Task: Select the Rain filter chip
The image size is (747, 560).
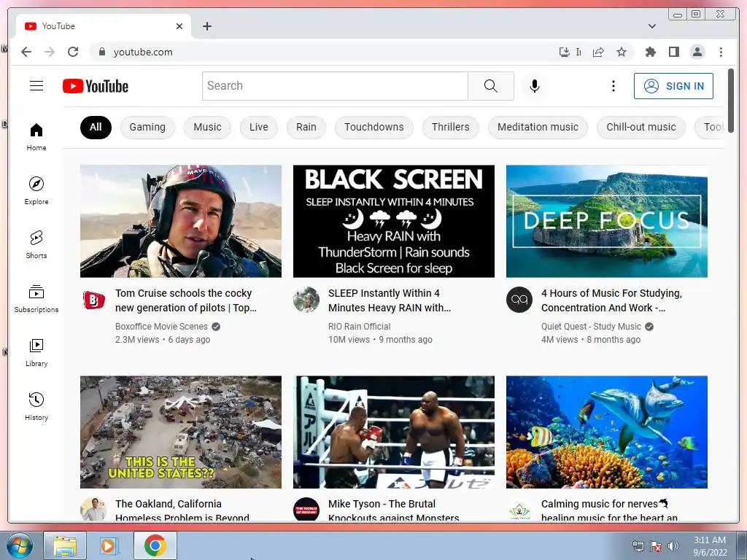Action: pos(306,127)
